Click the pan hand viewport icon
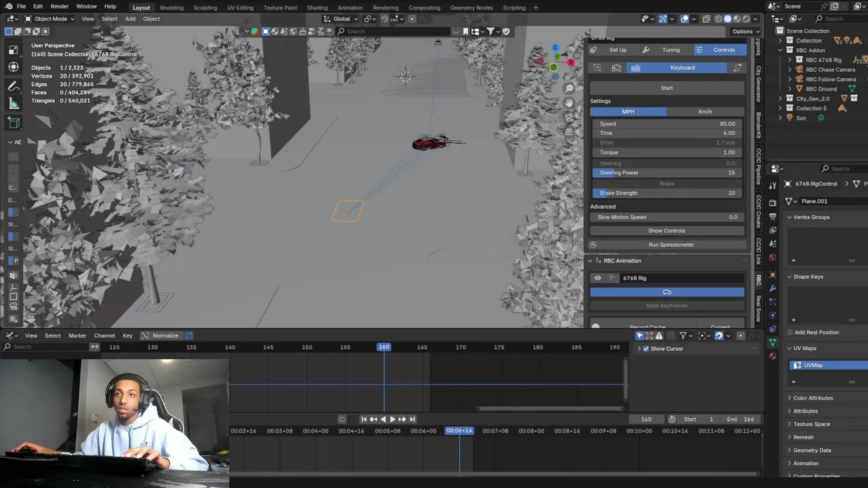 (570, 103)
